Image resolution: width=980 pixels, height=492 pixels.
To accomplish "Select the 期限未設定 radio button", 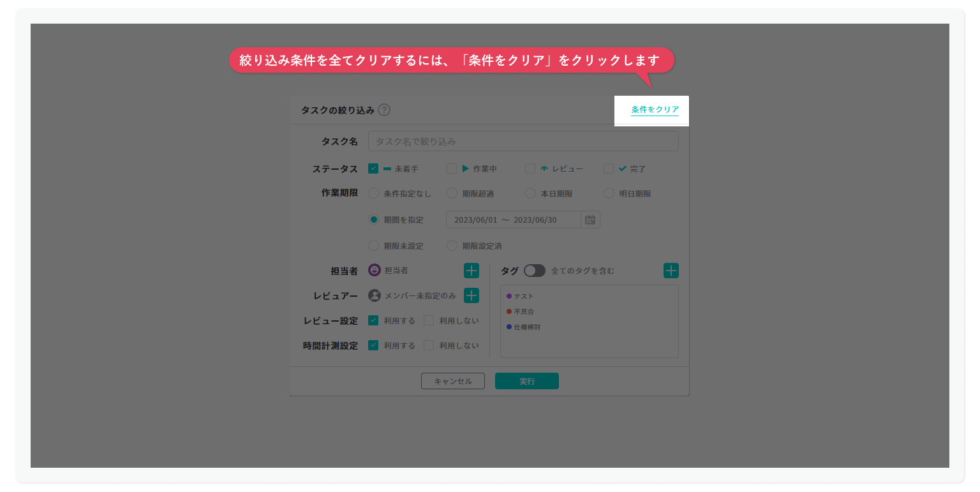I will pyautogui.click(x=374, y=245).
